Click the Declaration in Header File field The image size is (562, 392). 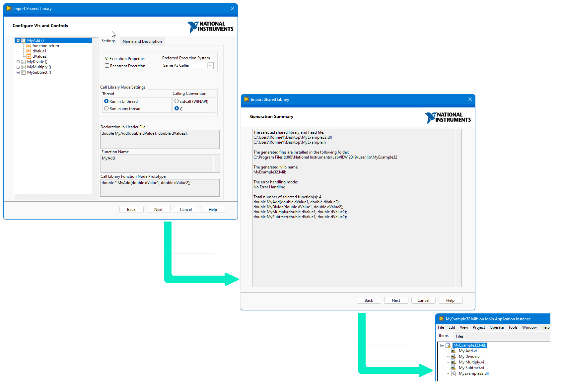point(160,139)
